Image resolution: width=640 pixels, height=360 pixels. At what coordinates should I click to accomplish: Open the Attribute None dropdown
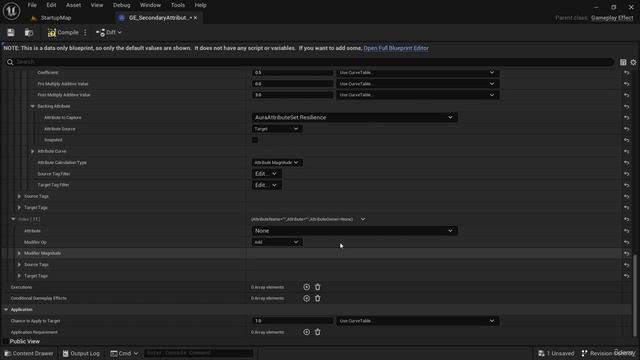point(354,231)
